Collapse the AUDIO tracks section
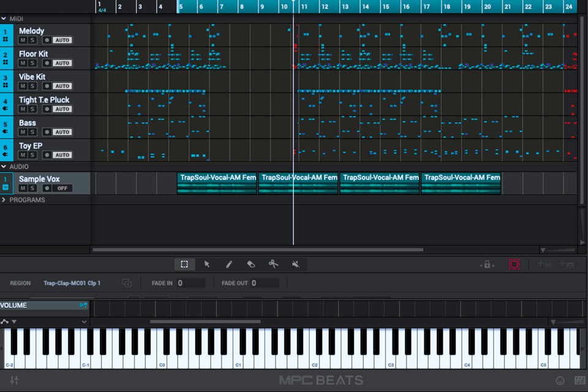 tap(4, 167)
